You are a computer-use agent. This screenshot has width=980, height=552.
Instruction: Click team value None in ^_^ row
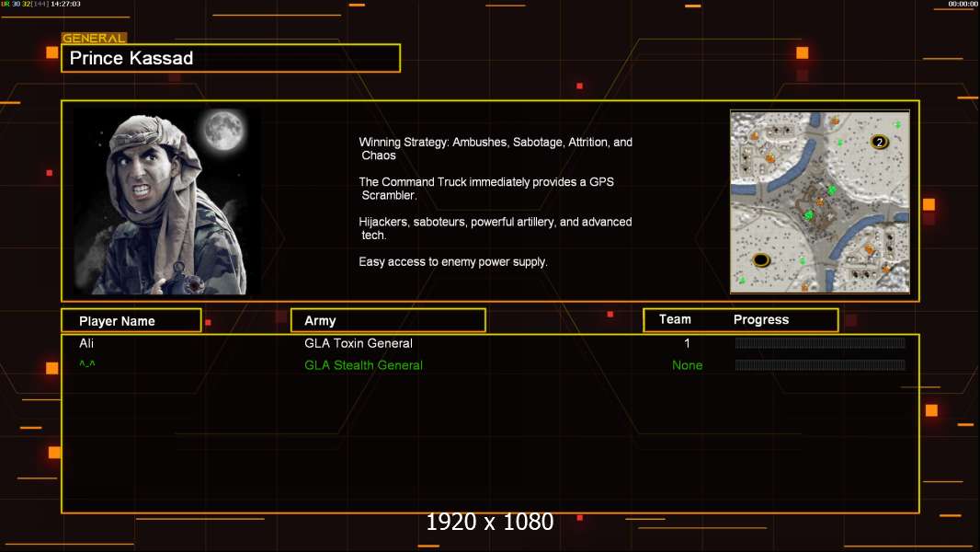[x=687, y=365]
